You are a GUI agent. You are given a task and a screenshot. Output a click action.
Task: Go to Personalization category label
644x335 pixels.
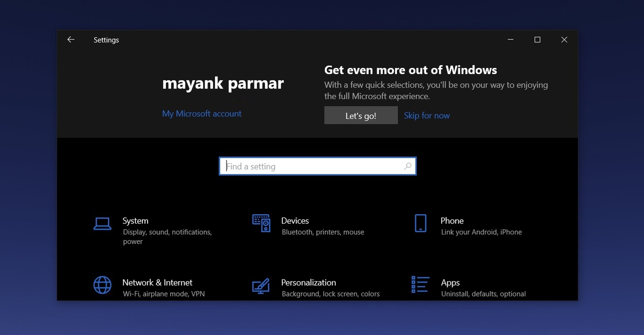click(309, 282)
